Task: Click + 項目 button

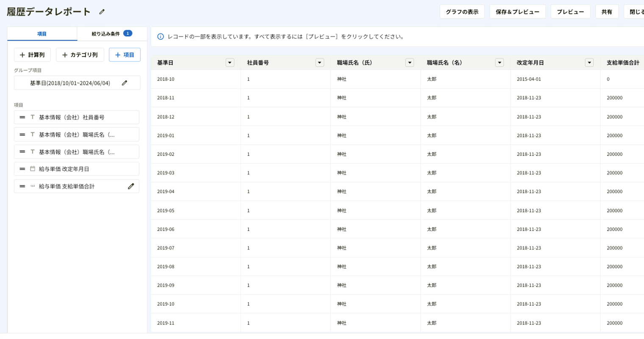Action: coord(125,55)
